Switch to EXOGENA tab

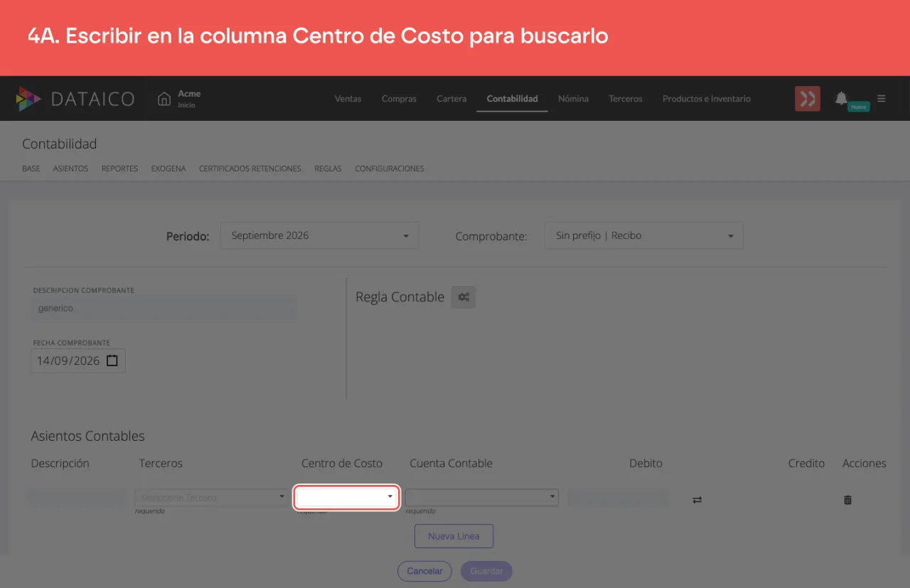click(168, 169)
